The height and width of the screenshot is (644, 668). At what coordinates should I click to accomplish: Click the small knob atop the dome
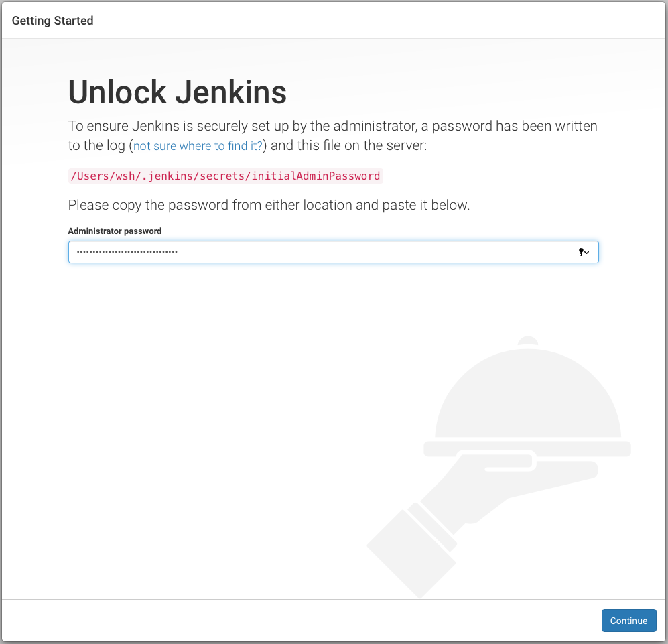pyautogui.click(x=528, y=341)
